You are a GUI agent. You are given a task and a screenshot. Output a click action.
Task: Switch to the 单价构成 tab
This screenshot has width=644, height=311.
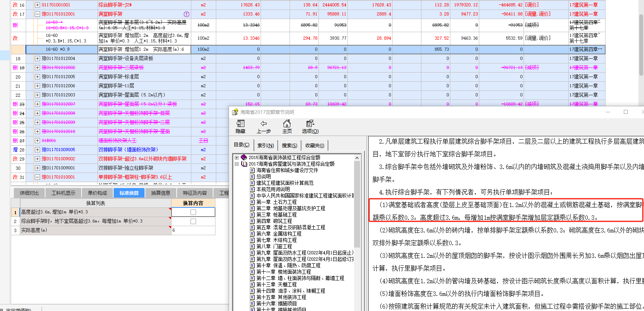click(97, 193)
